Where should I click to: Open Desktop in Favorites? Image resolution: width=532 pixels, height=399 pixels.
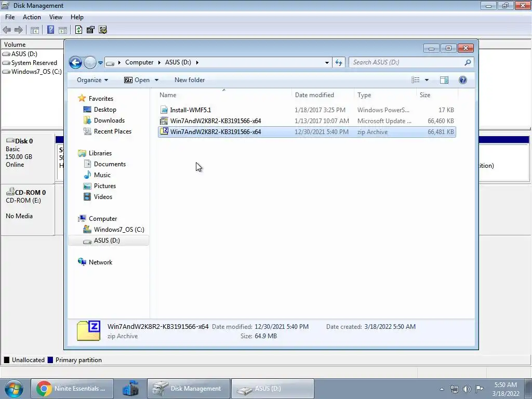point(105,110)
